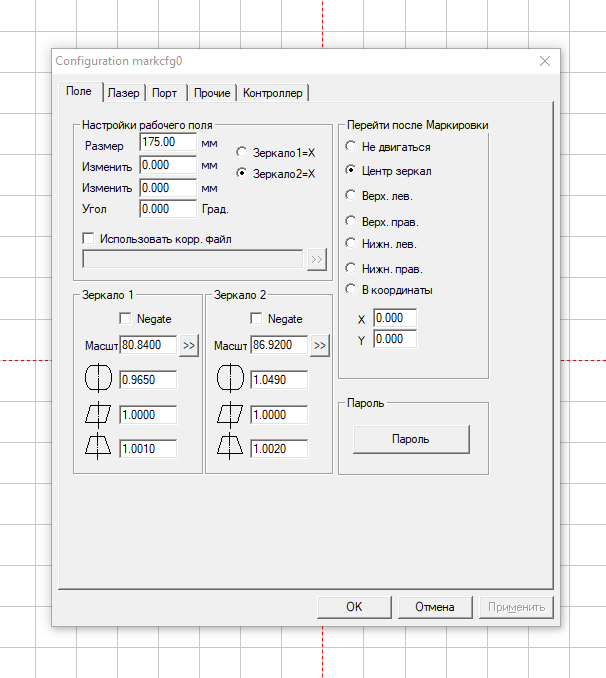Click the 1.0010 trapezoid field
The width and height of the screenshot is (606, 678).
click(x=148, y=448)
